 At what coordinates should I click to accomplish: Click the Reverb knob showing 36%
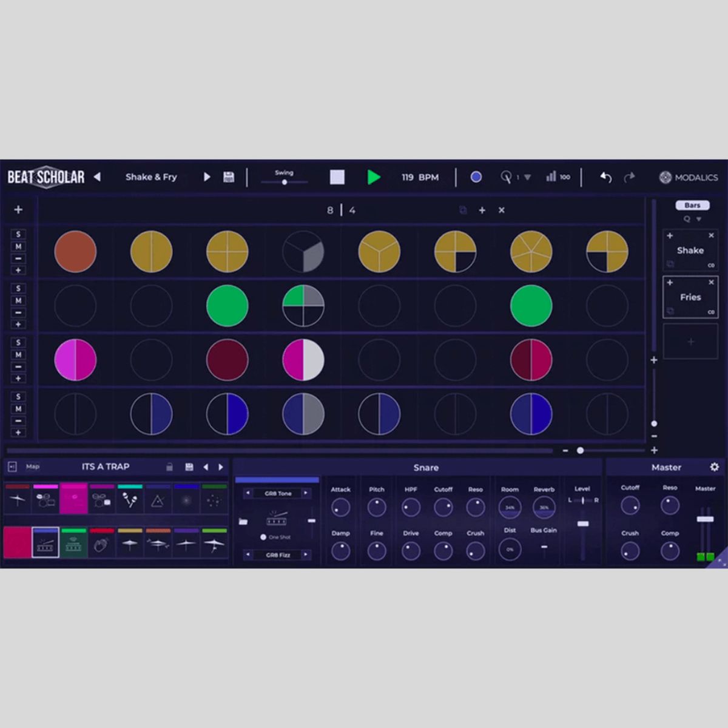pyautogui.click(x=544, y=507)
